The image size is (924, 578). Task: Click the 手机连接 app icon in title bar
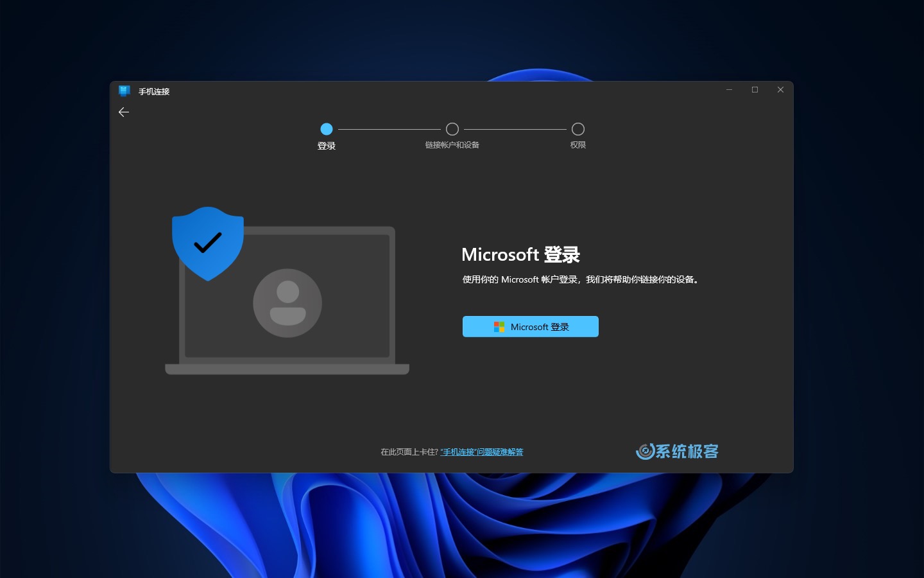click(x=124, y=91)
